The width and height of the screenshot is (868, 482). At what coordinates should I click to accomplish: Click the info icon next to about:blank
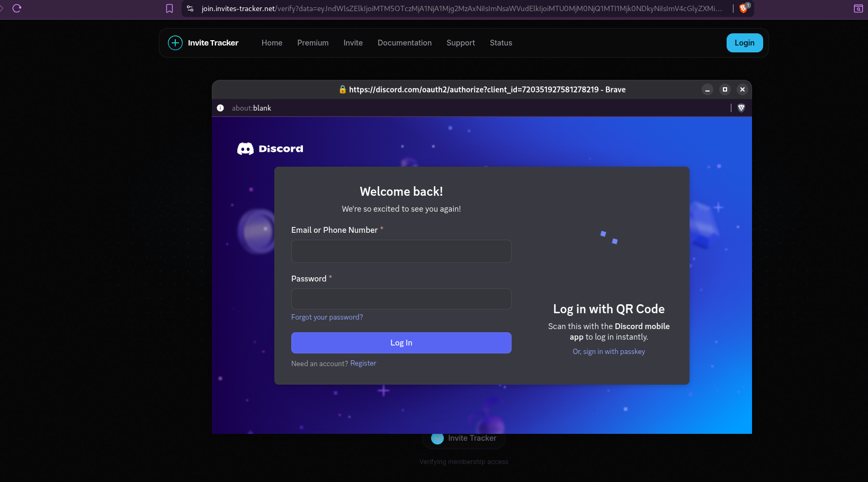(x=220, y=108)
